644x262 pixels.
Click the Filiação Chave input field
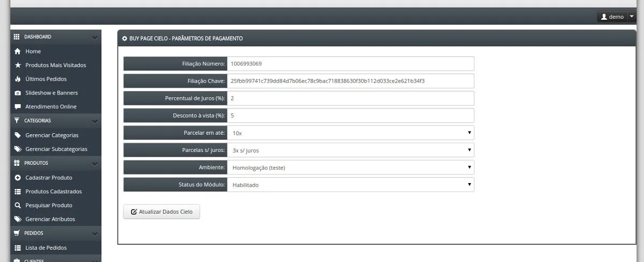pos(350,81)
